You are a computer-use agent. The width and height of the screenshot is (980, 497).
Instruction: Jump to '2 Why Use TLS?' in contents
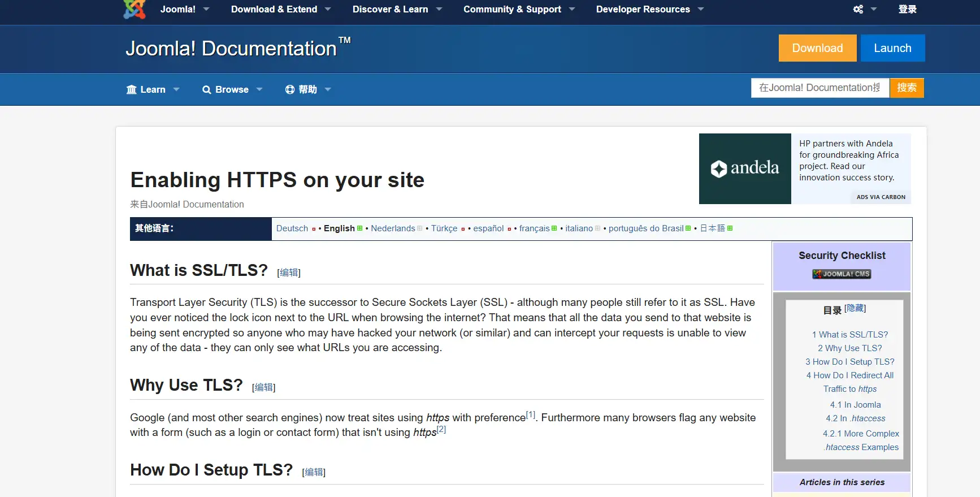850,348
